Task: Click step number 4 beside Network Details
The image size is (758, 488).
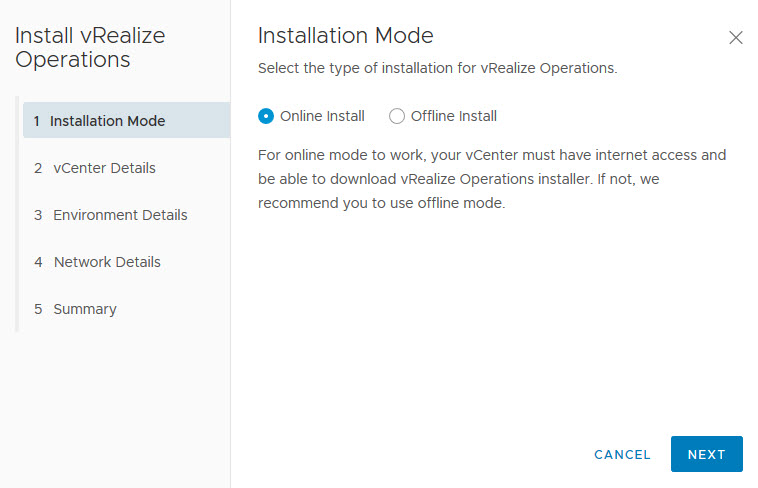Action: click(38, 262)
